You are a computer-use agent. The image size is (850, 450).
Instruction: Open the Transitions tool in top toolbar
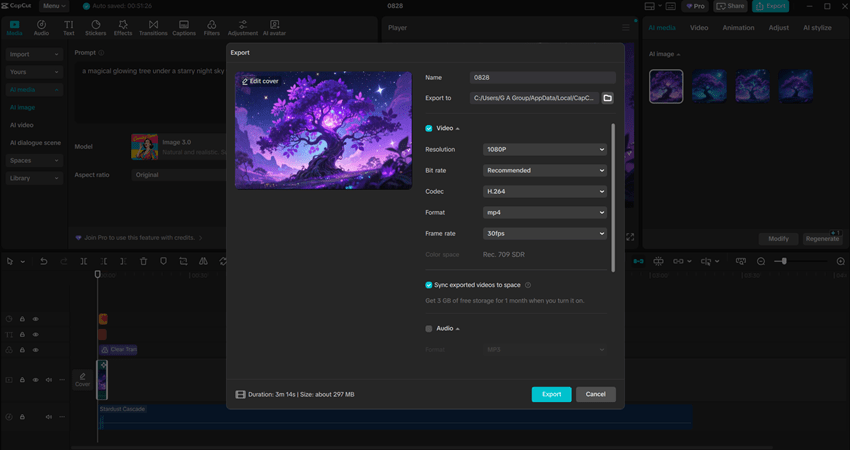[x=153, y=27]
